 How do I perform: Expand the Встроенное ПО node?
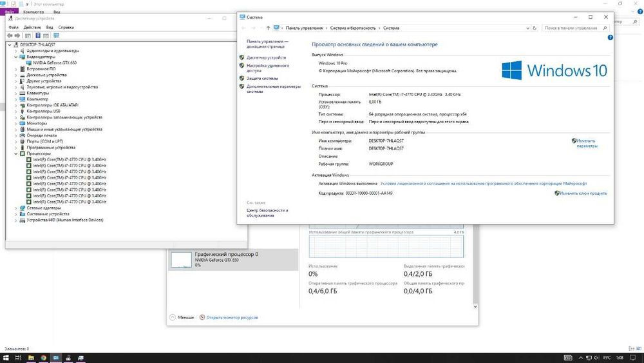click(x=16, y=68)
